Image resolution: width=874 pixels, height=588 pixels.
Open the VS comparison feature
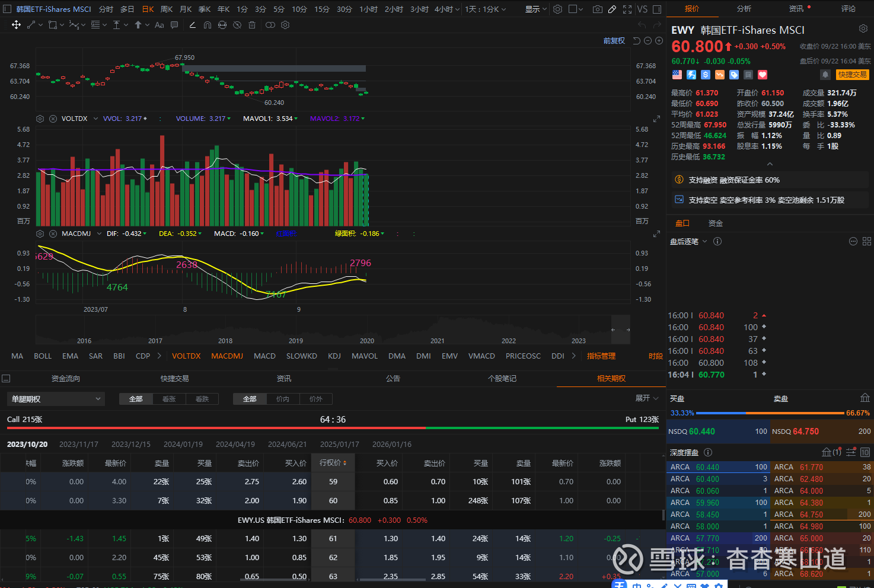tap(642, 9)
